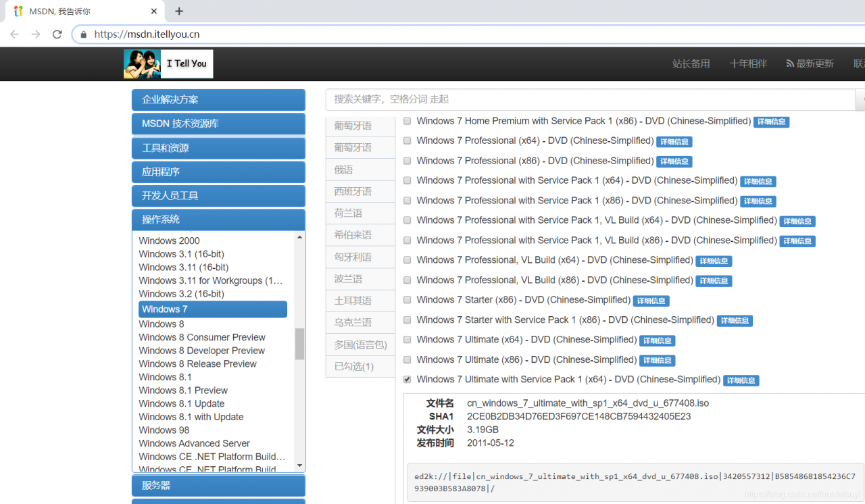The image size is (865, 504).
Task: Select Windows 7 Professional, VL Build (x64) checkbox
Action: pyautogui.click(x=407, y=260)
